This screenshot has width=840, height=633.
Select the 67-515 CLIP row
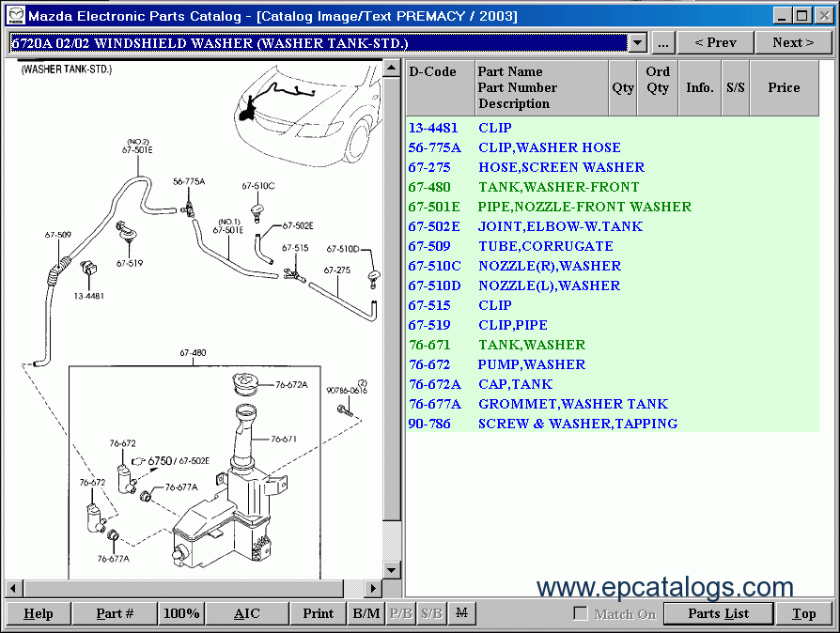pos(613,305)
